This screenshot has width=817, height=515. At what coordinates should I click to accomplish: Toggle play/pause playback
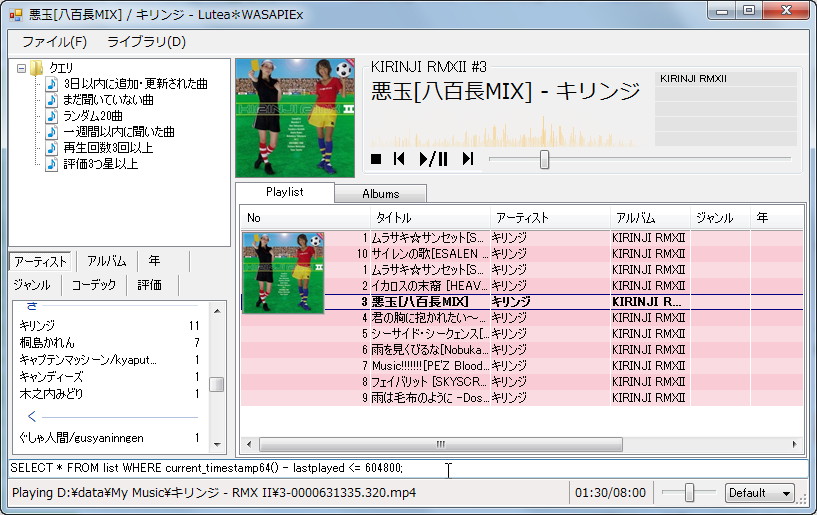[434, 159]
